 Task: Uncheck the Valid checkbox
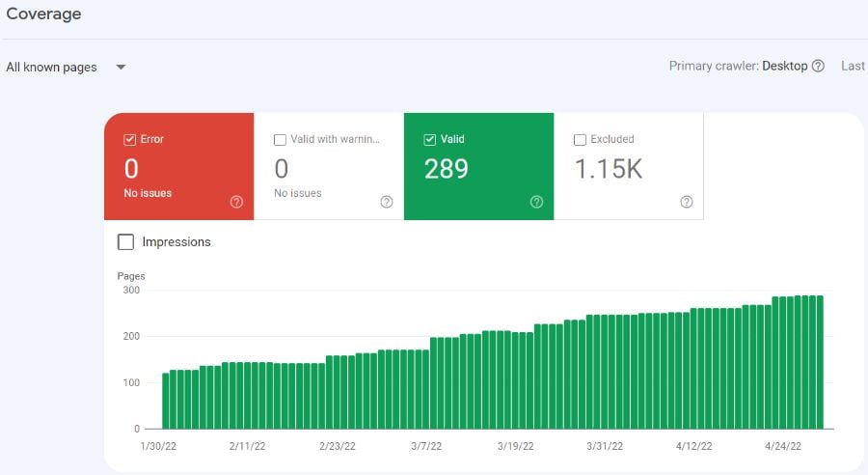(x=429, y=140)
